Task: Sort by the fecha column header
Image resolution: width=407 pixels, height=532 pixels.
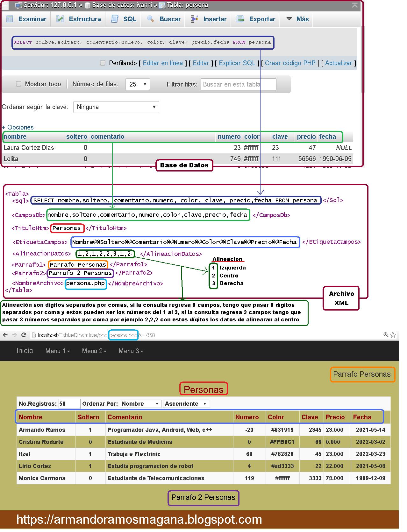Action: click(x=328, y=136)
